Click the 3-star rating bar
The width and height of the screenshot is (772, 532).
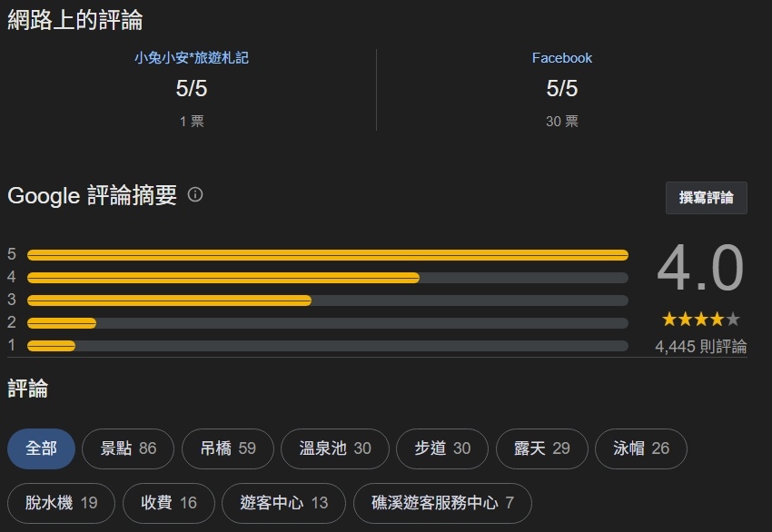327,300
